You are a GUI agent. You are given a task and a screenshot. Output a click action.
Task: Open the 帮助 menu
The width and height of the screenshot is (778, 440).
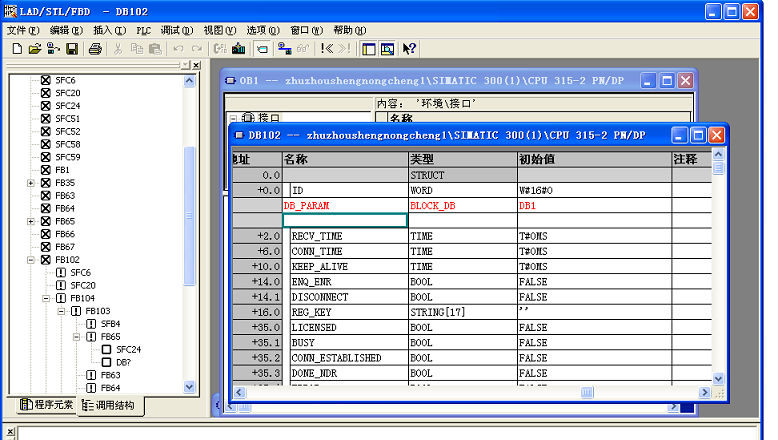click(x=350, y=30)
